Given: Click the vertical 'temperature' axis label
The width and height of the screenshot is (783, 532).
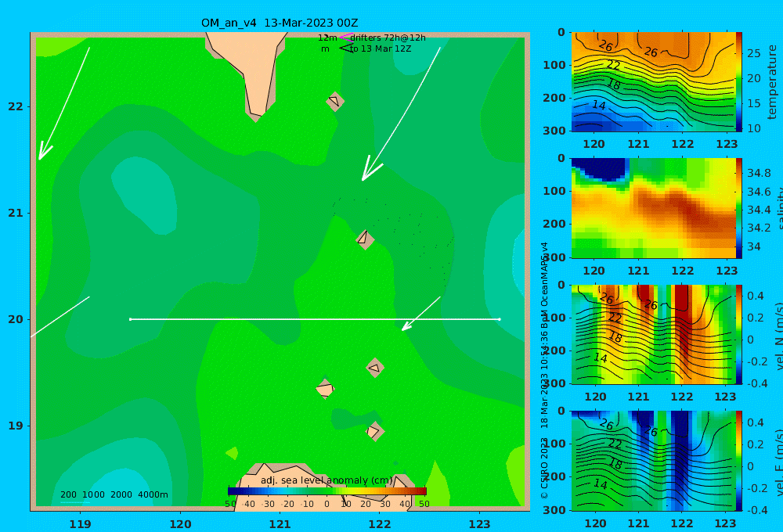Looking at the screenshot, I should coord(772,82).
